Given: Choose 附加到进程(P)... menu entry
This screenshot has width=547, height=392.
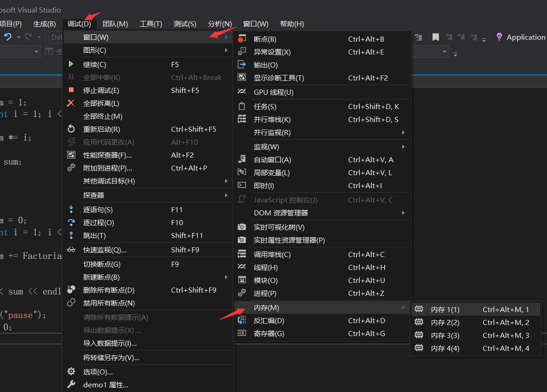Looking at the screenshot, I should (148, 168).
